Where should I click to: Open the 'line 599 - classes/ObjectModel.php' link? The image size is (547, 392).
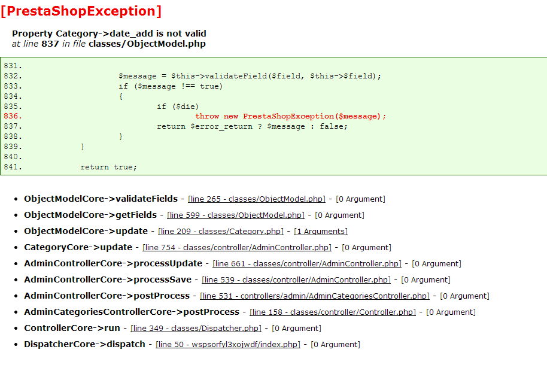tap(235, 215)
